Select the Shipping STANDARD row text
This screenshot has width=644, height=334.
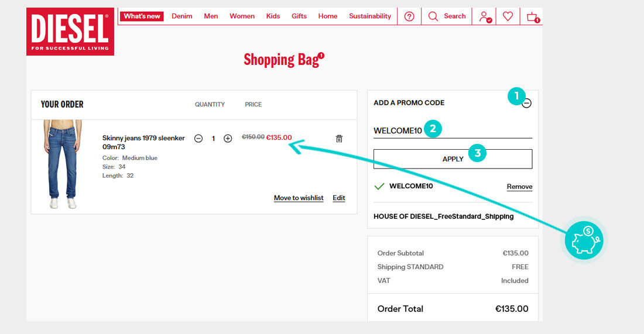point(410,267)
